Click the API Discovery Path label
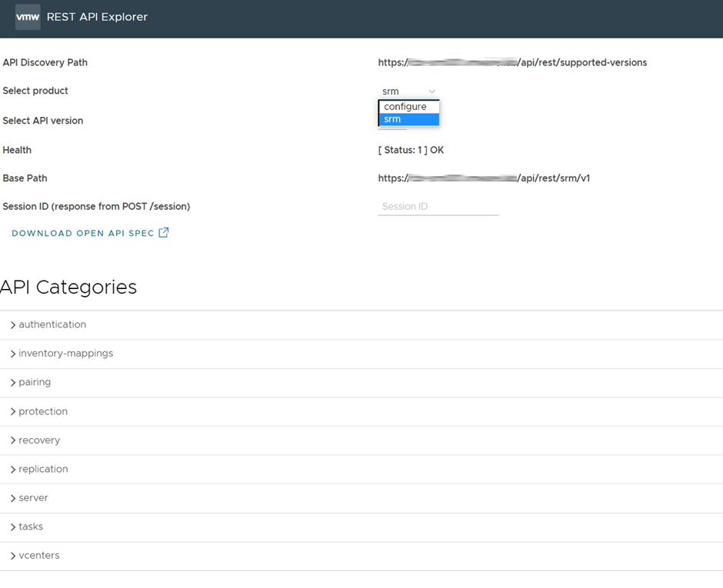723x588 pixels. tap(45, 63)
